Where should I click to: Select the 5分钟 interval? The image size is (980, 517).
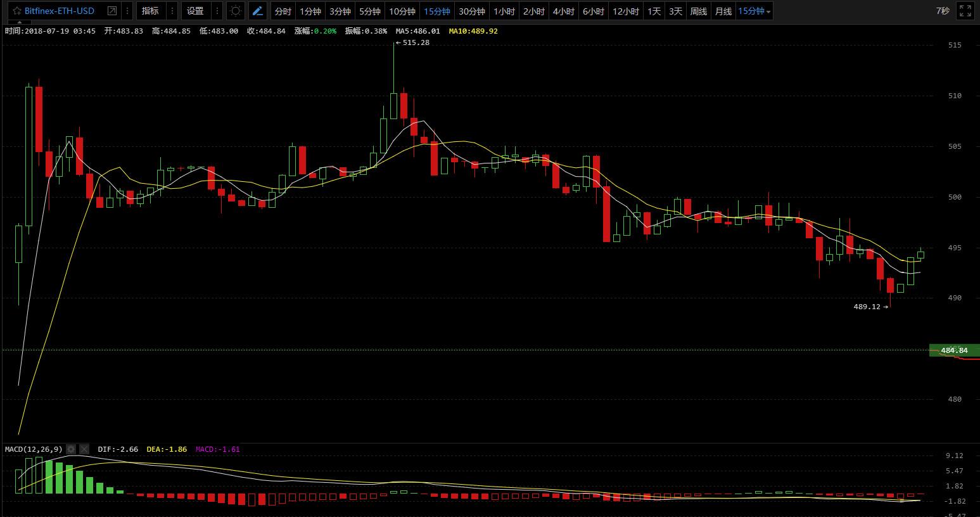pyautogui.click(x=370, y=11)
